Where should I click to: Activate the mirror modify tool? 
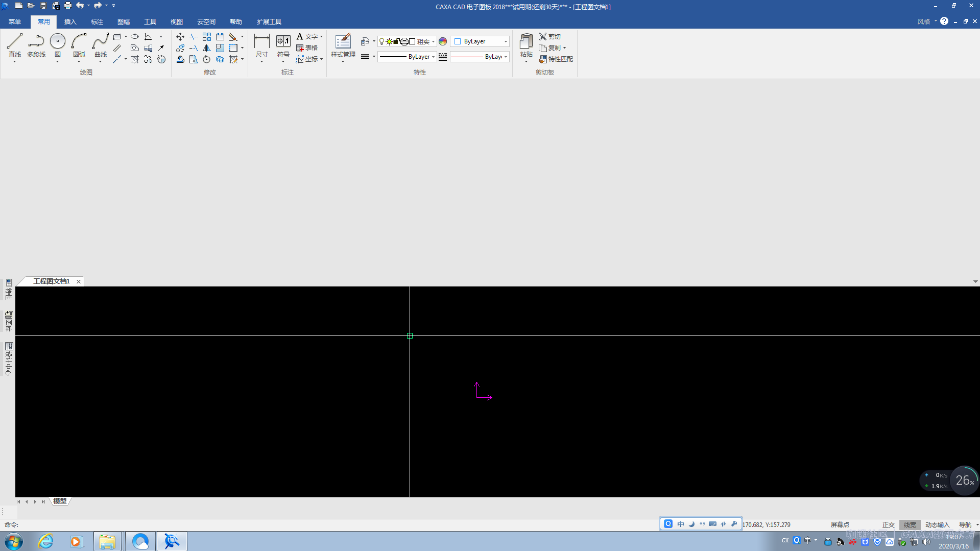coord(207,48)
